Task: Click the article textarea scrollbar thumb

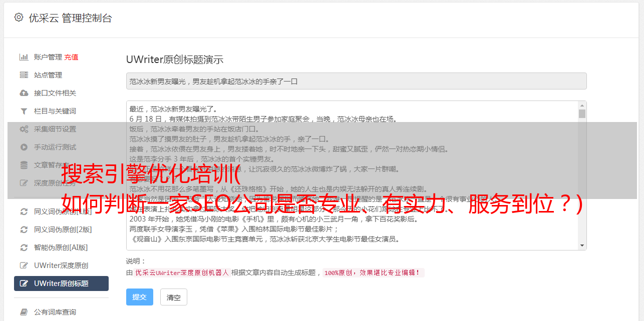Action: [x=582, y=114]
